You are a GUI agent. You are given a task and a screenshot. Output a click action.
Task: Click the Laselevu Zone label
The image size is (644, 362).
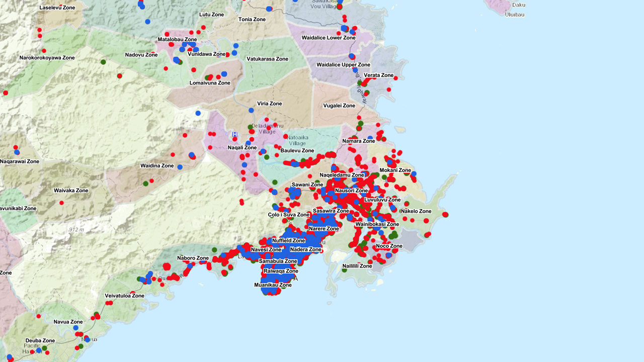57,8
